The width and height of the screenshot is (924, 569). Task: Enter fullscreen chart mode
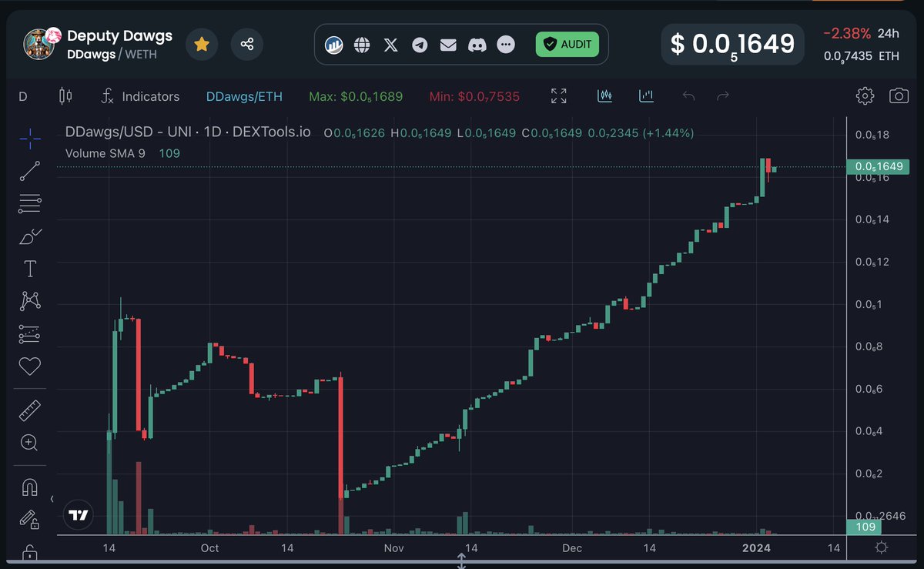click(559, 96)
